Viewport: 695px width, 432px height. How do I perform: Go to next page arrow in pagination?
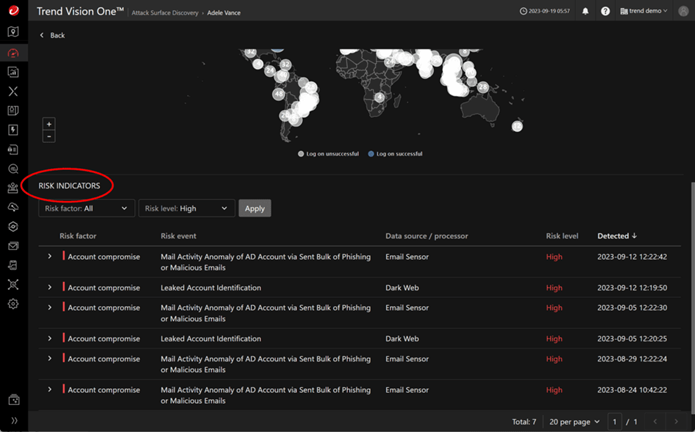coord(675,421)
